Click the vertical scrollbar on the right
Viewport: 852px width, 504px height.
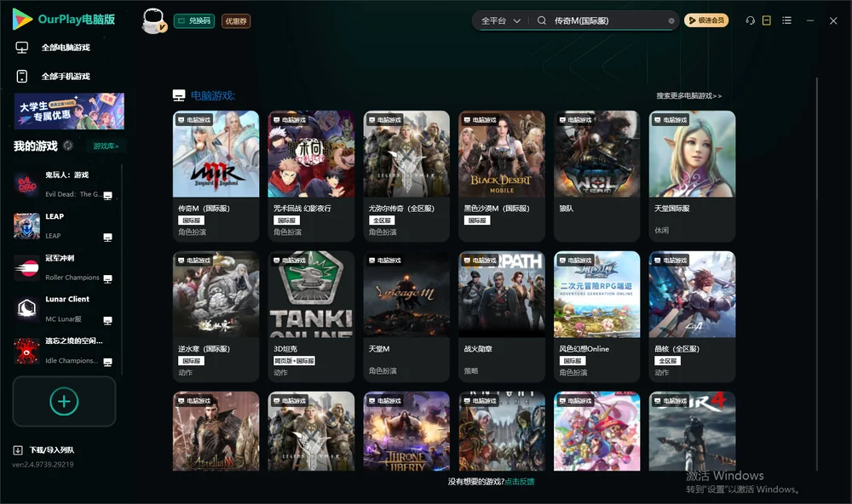pos(816,274)
